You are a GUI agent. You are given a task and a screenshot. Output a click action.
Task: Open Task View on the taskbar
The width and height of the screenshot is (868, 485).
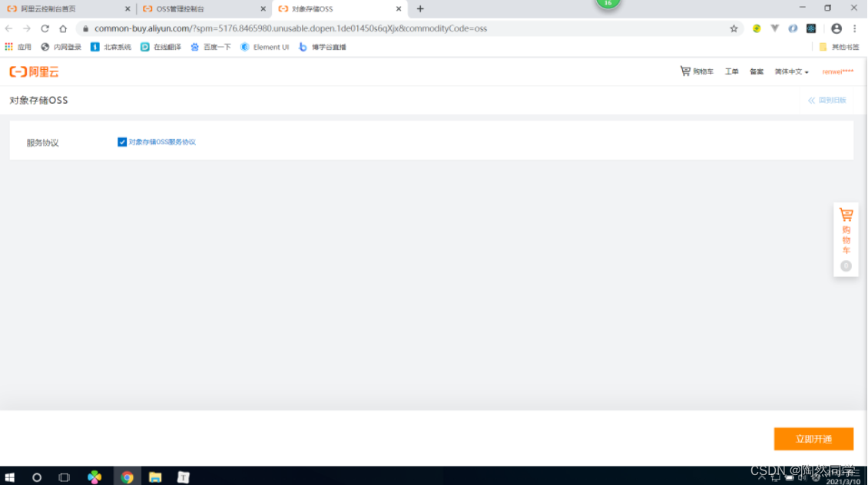[x=65, y=477]
